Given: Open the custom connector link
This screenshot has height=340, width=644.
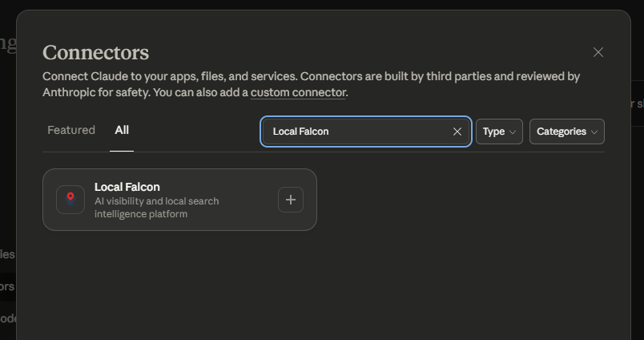Looking at the screenshot, I should (x=298, y=92).
